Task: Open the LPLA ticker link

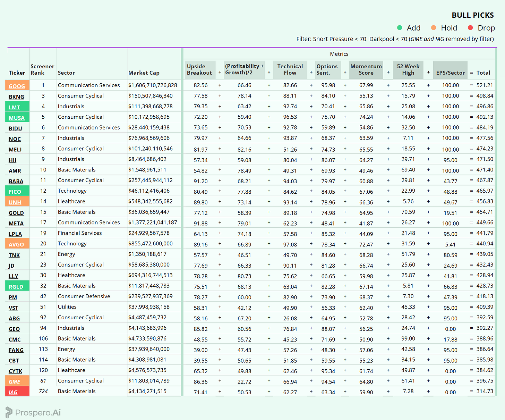Action: pyautogui.click(x=15, y=234)
